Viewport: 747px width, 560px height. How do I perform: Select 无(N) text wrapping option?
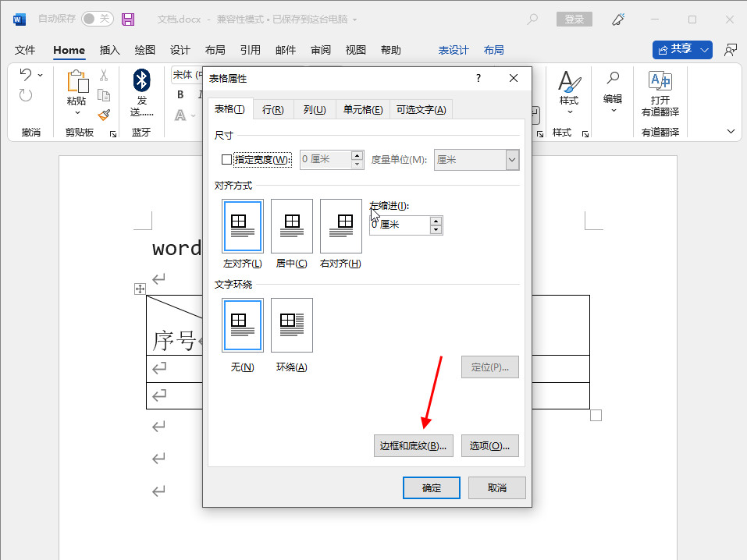click(243, 325)
